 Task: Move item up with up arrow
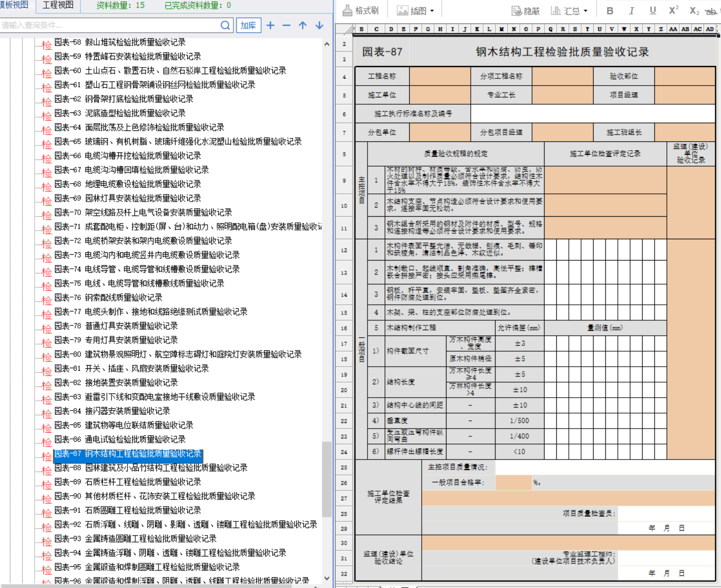coord(303,25)
